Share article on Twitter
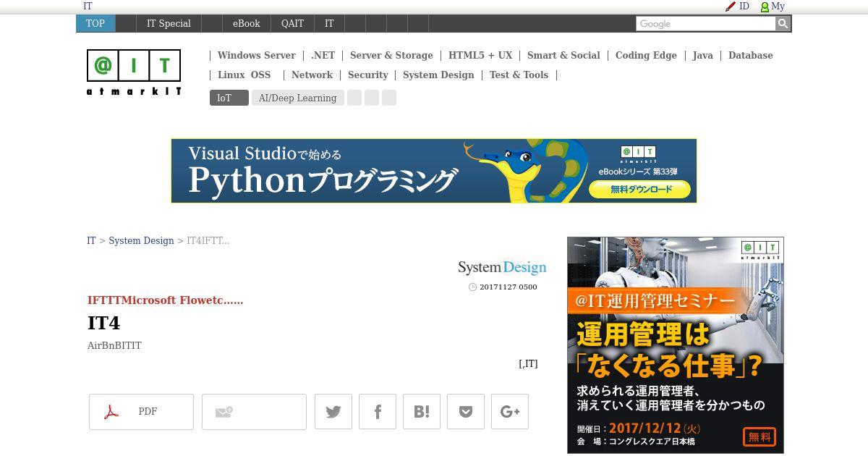Viewport: 868px width, 456px height. click(x=333, y=412)
